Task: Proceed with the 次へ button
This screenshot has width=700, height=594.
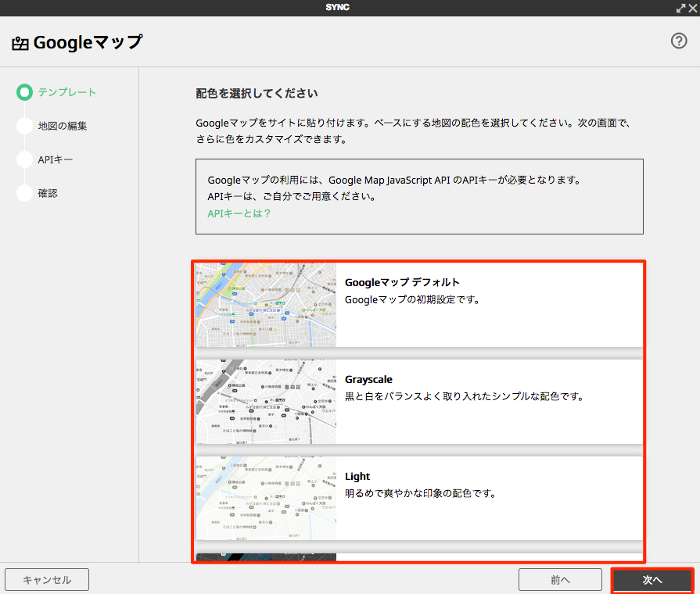Action: click(652, 580)
